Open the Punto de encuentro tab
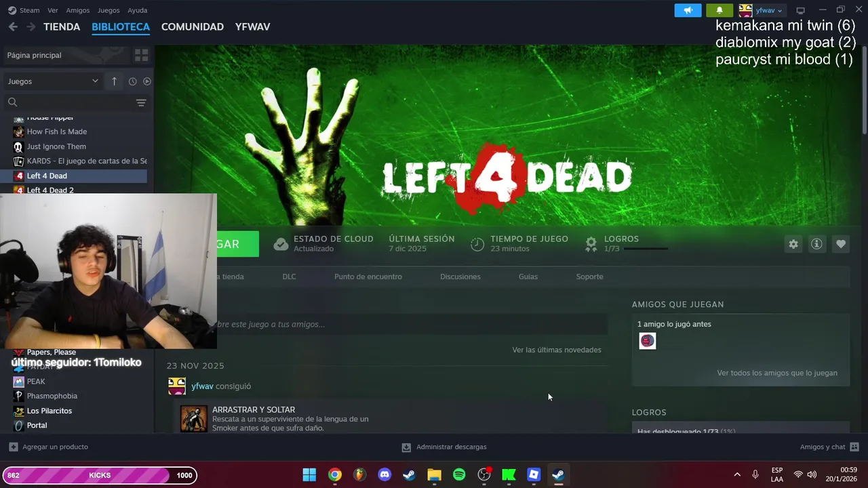This screenshot has width=868, height=488. pos(368,277)
